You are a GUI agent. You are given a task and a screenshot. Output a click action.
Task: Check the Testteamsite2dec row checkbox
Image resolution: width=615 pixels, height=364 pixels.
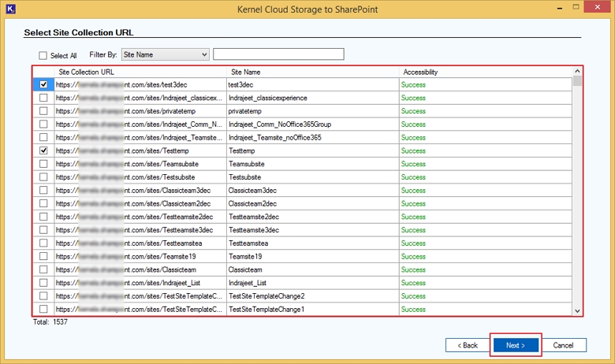(43, 217)
